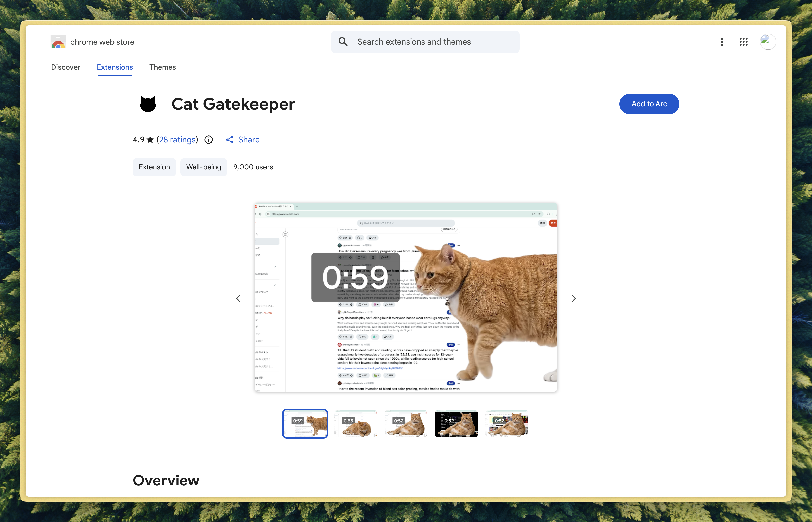Image resolution: width=812 pixels, height=522 pixels.
Task: Click the ratings info icon
Action: tap(209, 140)
